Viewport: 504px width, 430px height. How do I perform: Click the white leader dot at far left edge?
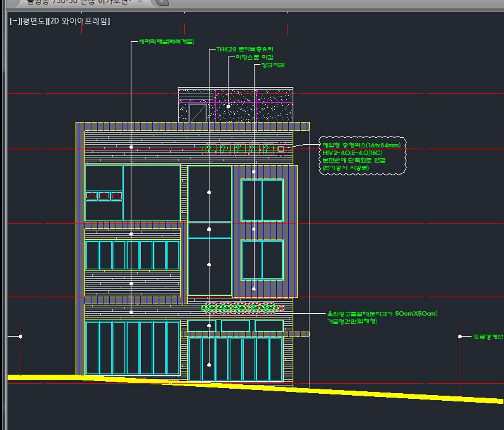coord(20,336)
